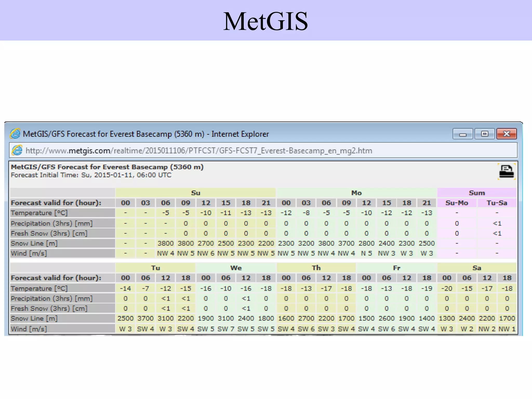Viewport: 532px width, 399px height.
Task: Click the Th day header
Action: tap(316, 268)
